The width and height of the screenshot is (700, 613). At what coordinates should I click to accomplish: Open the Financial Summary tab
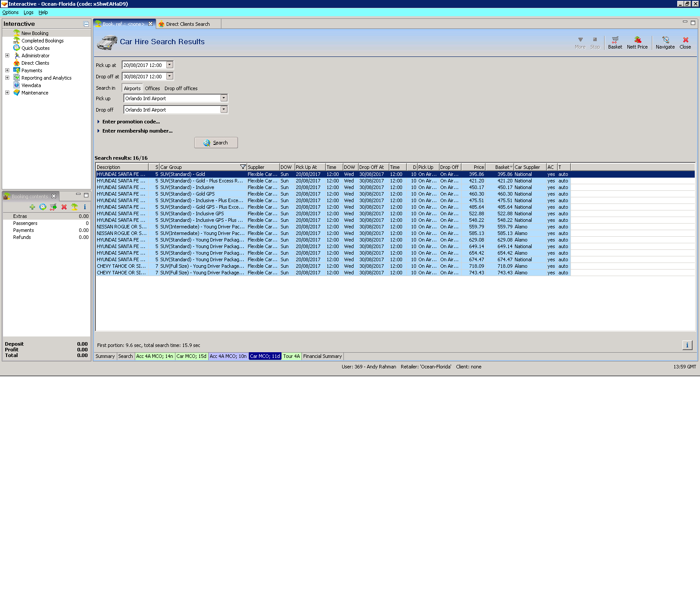pos(322,356)
